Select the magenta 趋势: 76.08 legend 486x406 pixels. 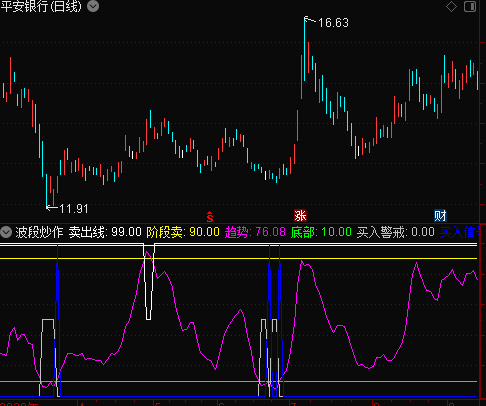pos(255,232)
